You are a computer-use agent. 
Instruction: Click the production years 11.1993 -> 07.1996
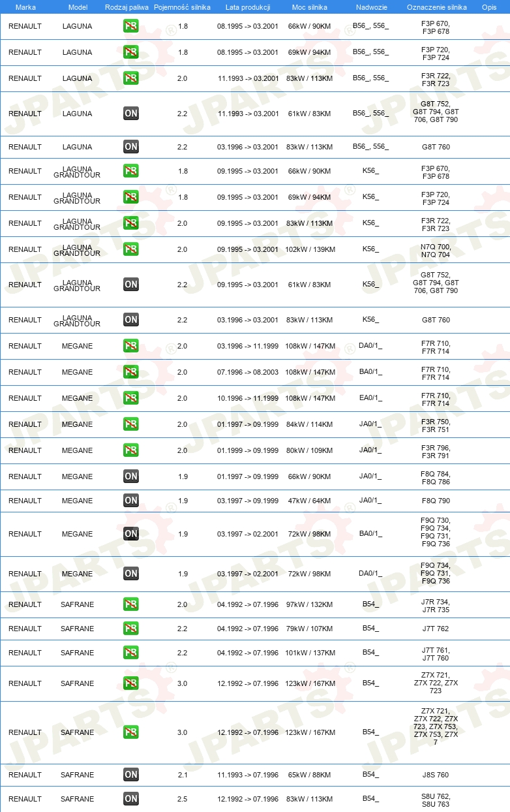(x=248, y=775)
